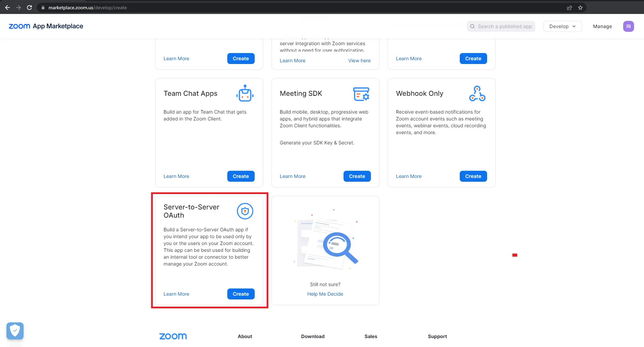Open Learn More for Meeting SDK
This screenshot has height=347, width=644.
[x=293, y=176]
